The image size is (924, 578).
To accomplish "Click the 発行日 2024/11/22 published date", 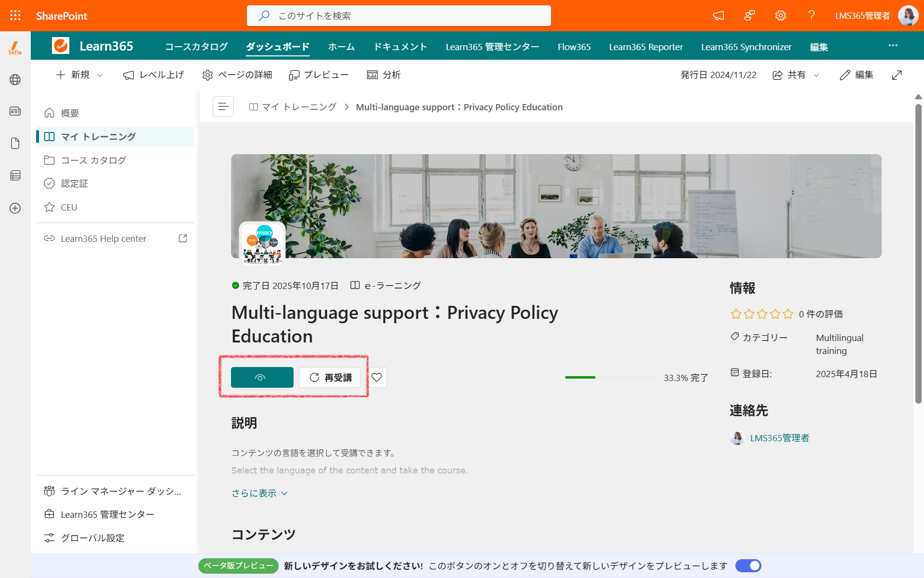I will coord(719,75).
